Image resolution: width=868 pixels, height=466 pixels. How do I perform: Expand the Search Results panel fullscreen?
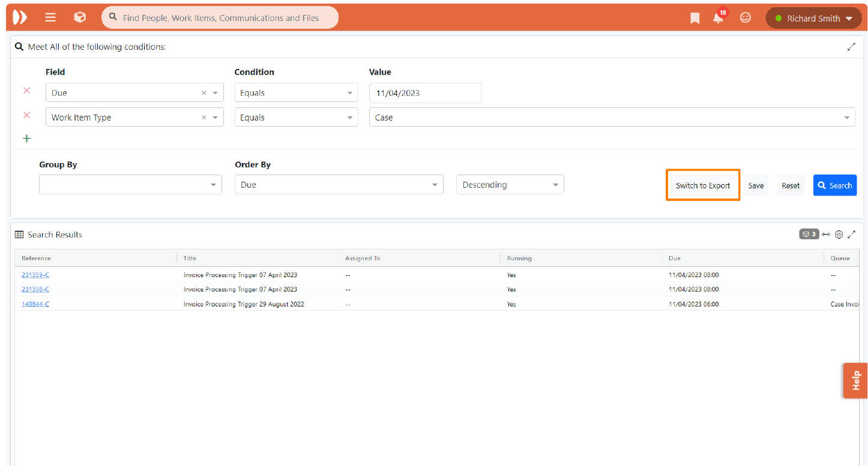click(852, 234)
